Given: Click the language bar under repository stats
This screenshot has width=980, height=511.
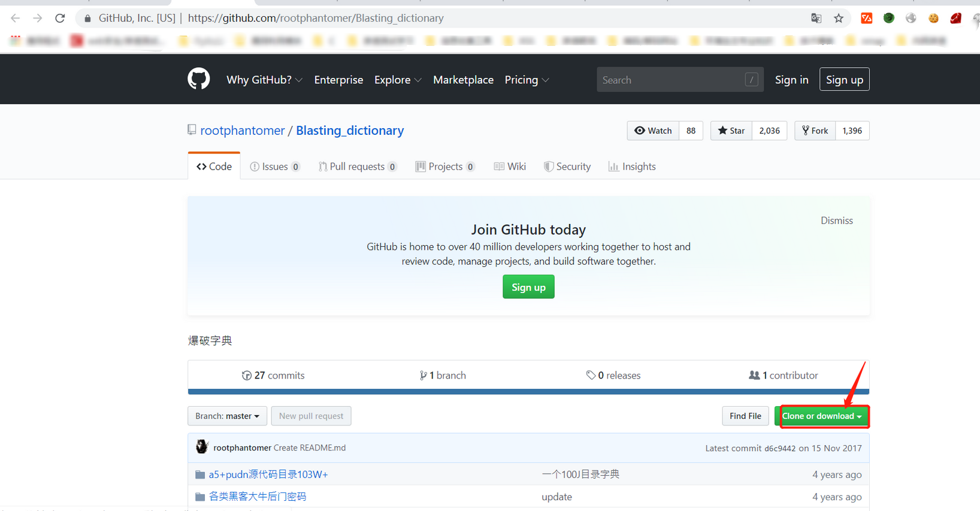Looking at the screenshot, I should pos(528,392).
